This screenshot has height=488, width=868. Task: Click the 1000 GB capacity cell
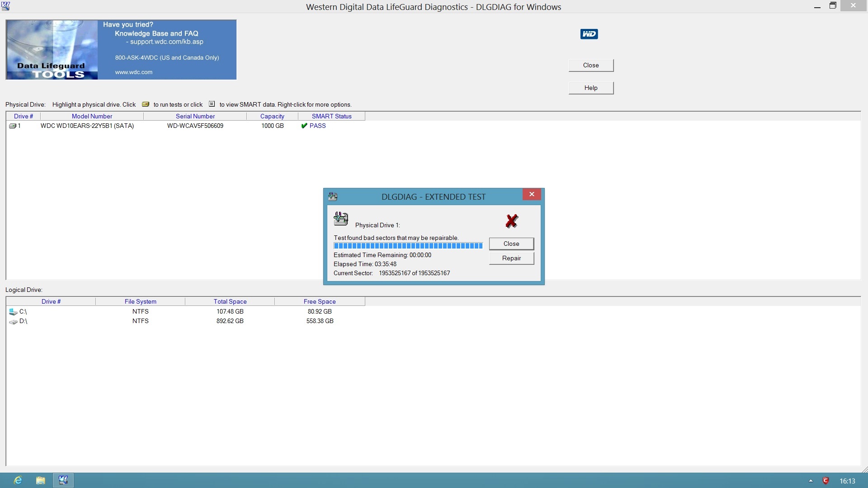point(273,126)
